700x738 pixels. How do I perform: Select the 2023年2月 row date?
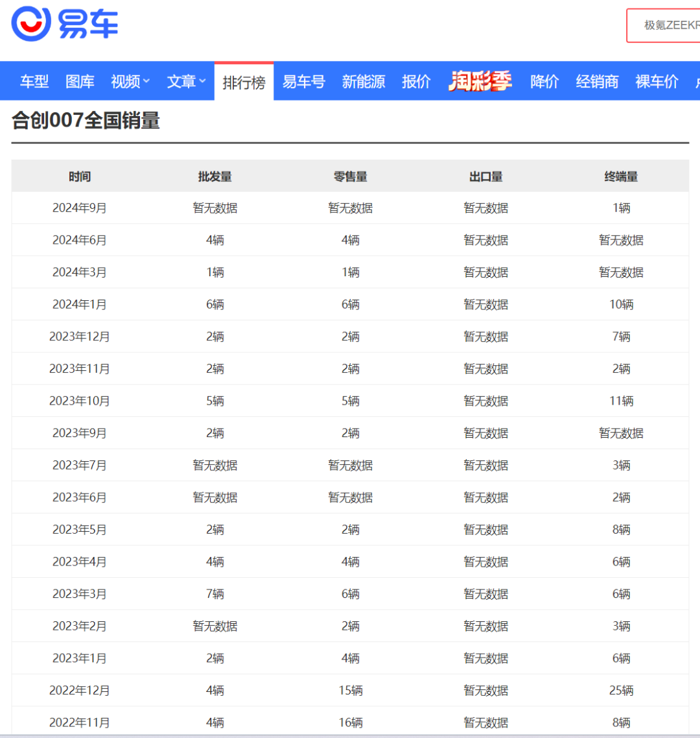80,626
